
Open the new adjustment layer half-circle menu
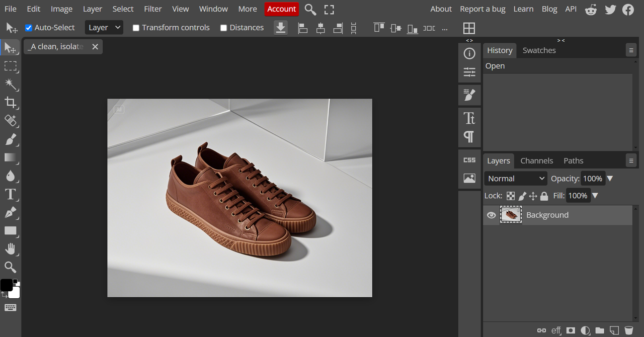(x=585, y=330)
